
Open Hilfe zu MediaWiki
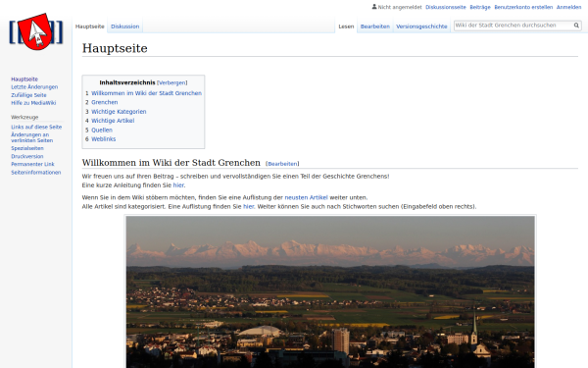tap(33, 103)
